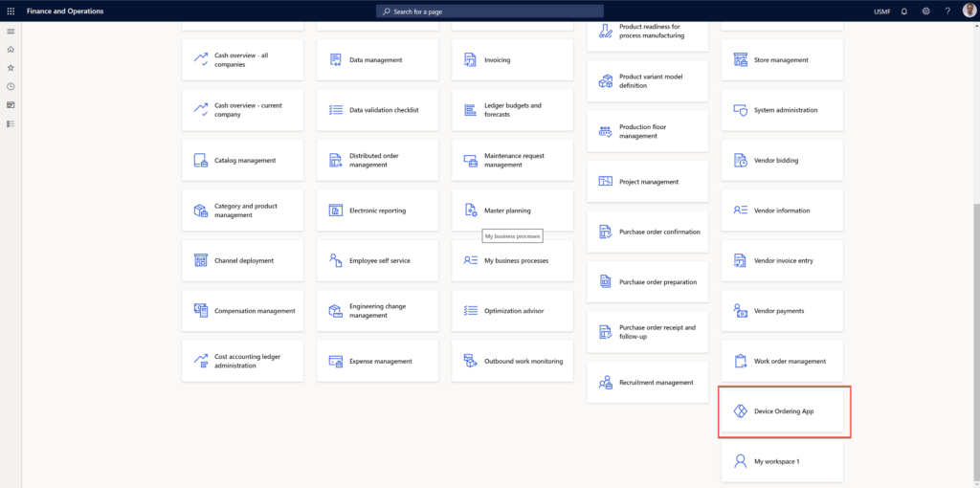
Task: Open the user profile avatar
Action: 969,11
